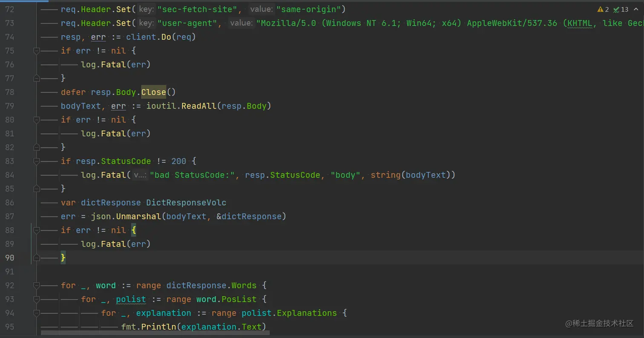The height and width of the screenshot is (338, 644).
Task: Click the current line number 90
Action: (x=9, y=257)
